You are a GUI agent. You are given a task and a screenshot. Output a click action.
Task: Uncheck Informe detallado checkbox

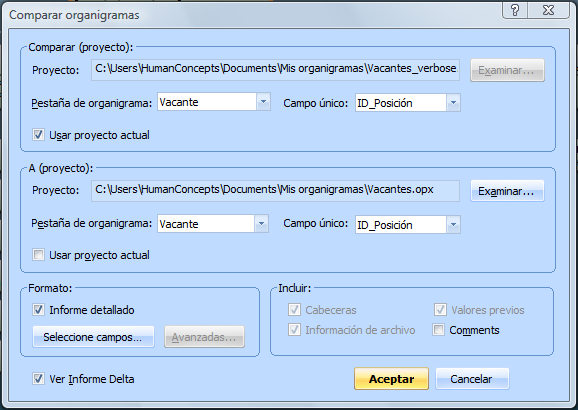(38, 310)
